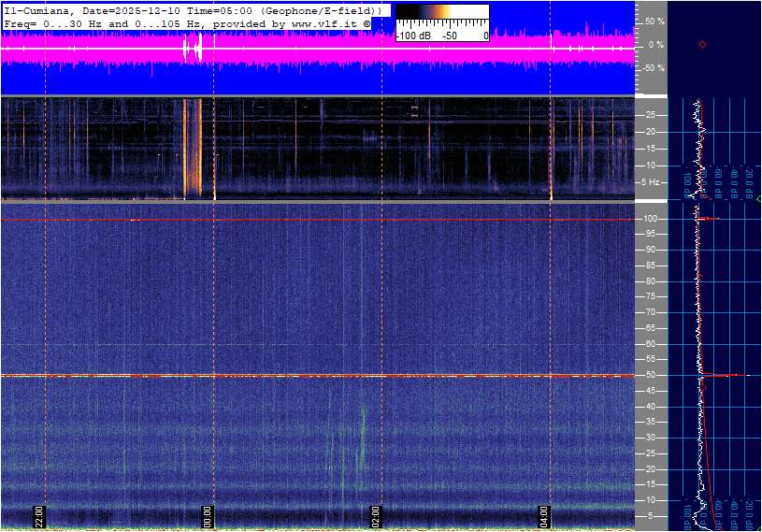Click the red 100 Hz spectrum peak
Screen dimensions: 762x532
(x=711, y=219)
